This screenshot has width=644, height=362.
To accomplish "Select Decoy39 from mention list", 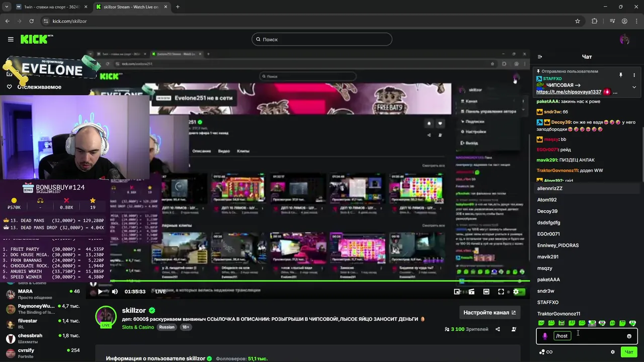I will click(x=587, y=211).
